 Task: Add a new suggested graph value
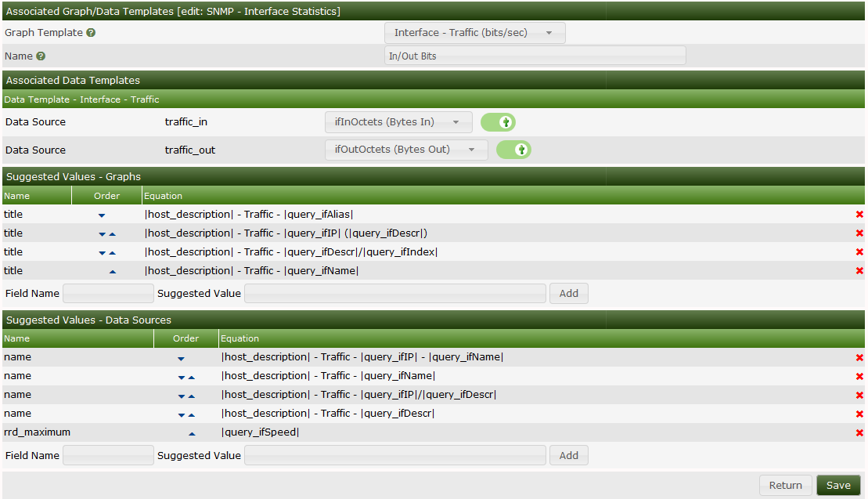568,293
